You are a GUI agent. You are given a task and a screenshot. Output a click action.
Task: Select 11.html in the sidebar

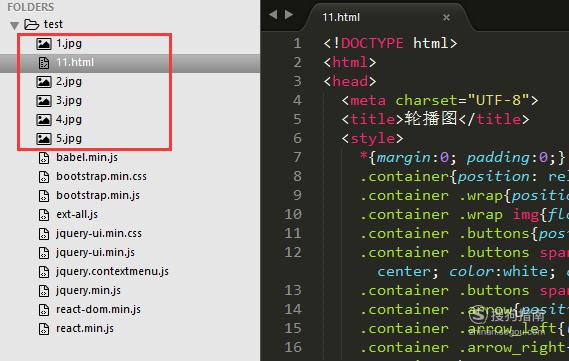point(75,62)
